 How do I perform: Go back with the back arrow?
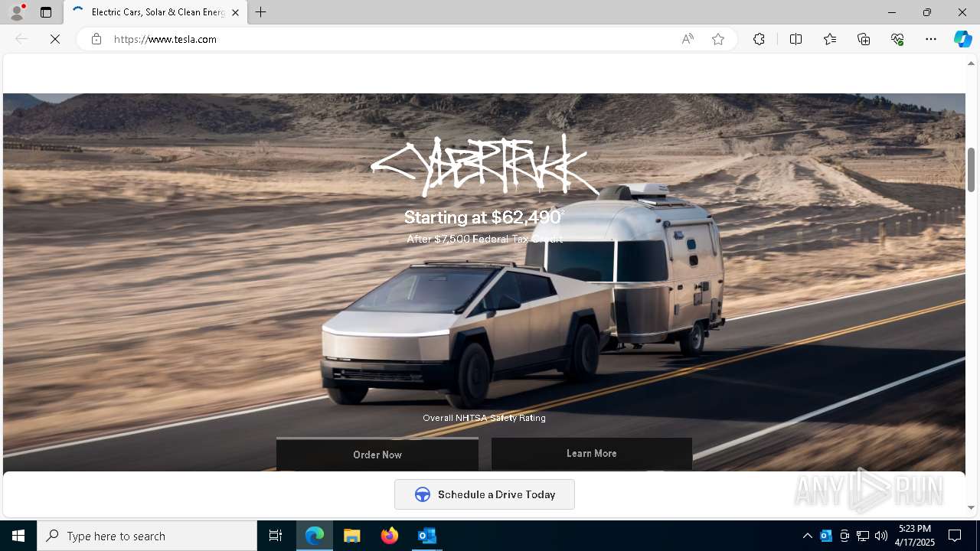[21, 39]
